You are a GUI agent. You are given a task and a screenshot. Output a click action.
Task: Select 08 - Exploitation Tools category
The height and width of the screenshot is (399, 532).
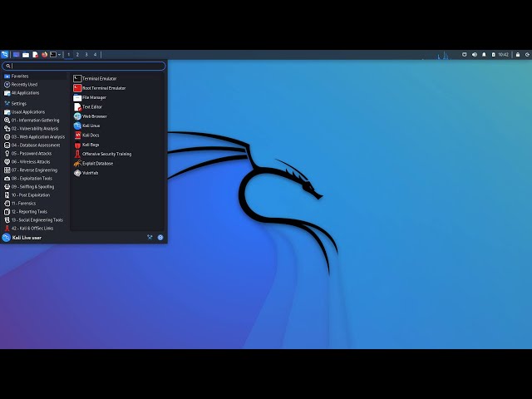click(35, 179)
